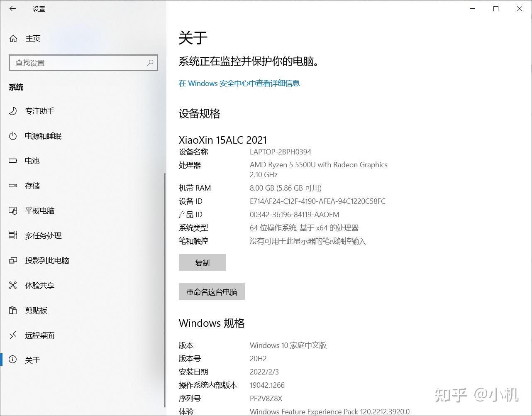Image resolution: width=532 pixels, height=416 pixels.
Task: Click the XiaoXin 15ALC 2021 model name
Action: [223, 140]
